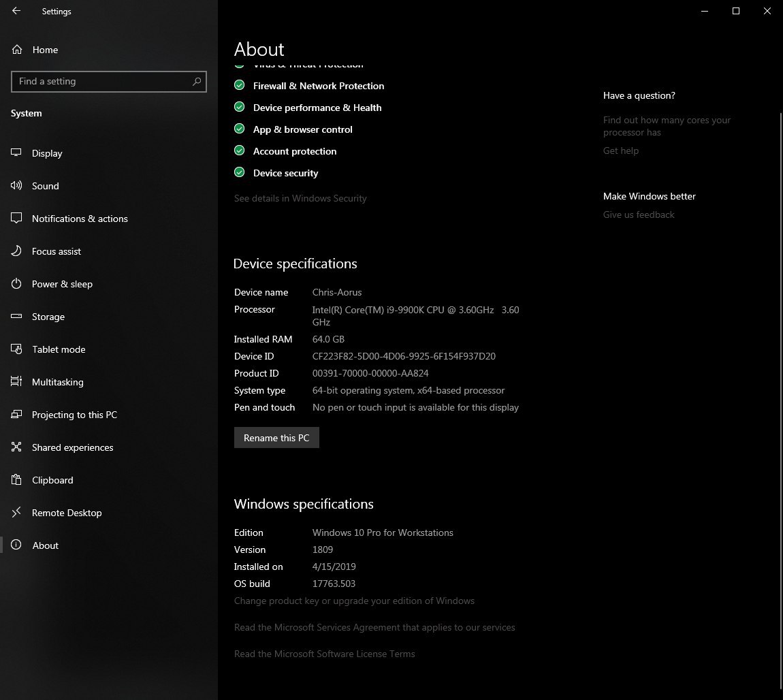Click the Installed on 4/15/2019 value

pos(334,566)
